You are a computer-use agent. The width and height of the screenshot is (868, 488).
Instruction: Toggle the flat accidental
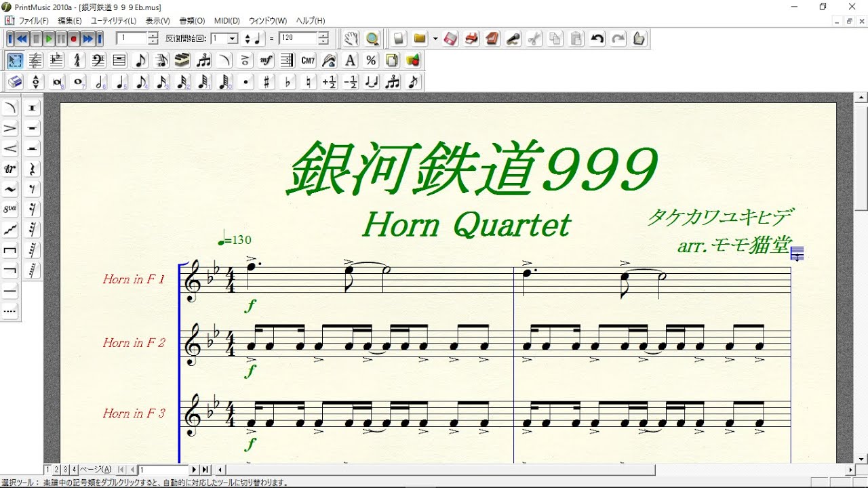tap(288, 82)
